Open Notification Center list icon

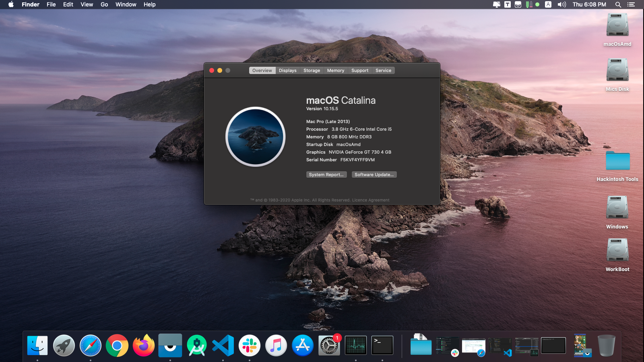coord(631,4)
